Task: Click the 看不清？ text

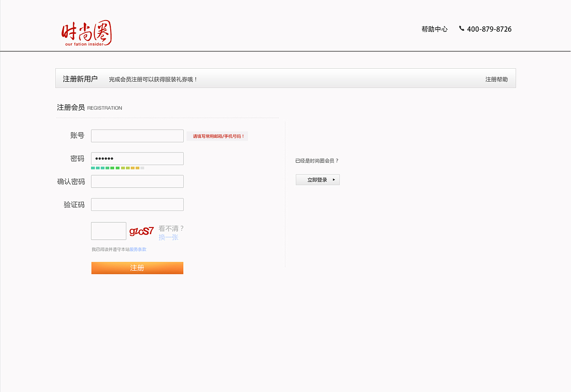Action: click(171, 228)
